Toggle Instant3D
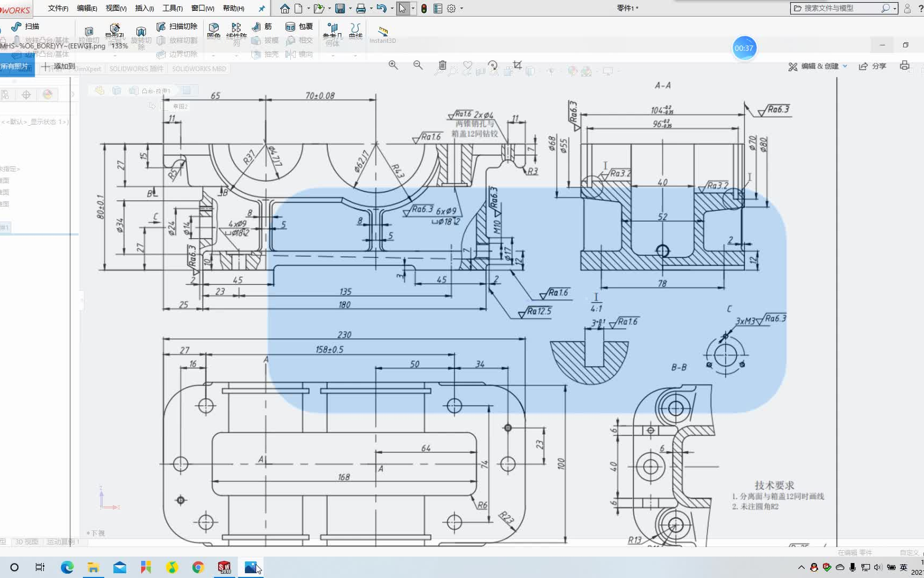 [x=383, y=35]
